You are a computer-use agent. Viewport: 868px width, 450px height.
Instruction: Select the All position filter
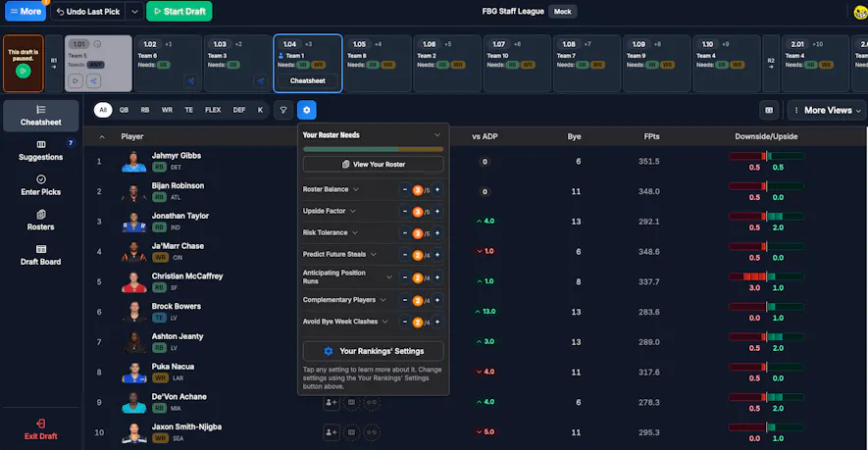tap(103, 110)
